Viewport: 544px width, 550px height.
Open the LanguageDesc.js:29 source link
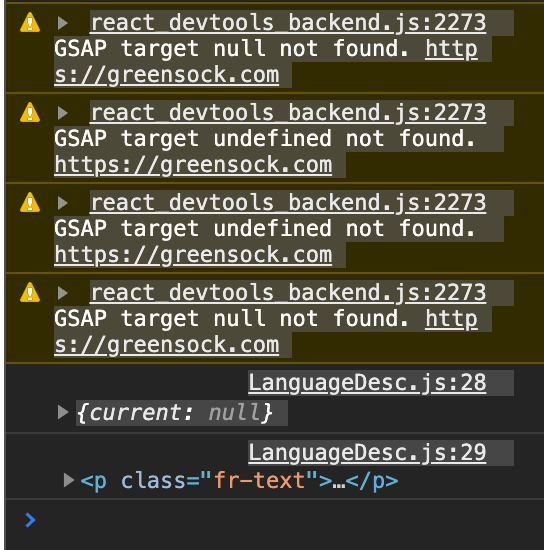coord(367,453)
